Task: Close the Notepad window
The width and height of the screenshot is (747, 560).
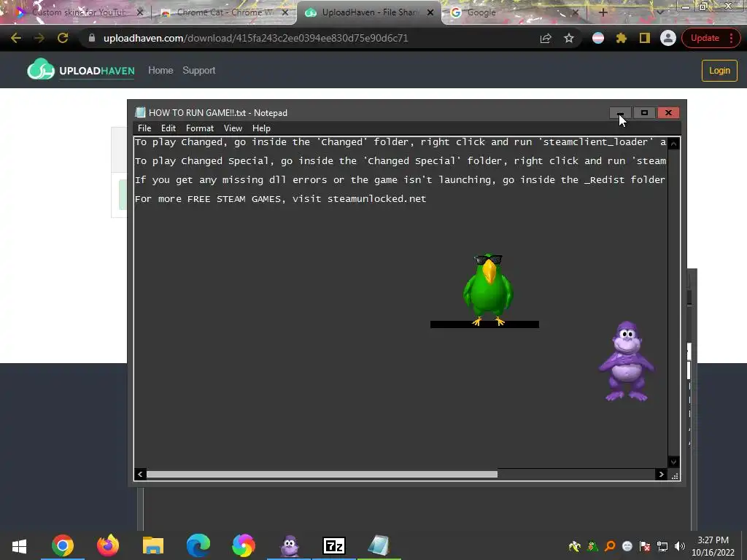Action: (668, 113)
